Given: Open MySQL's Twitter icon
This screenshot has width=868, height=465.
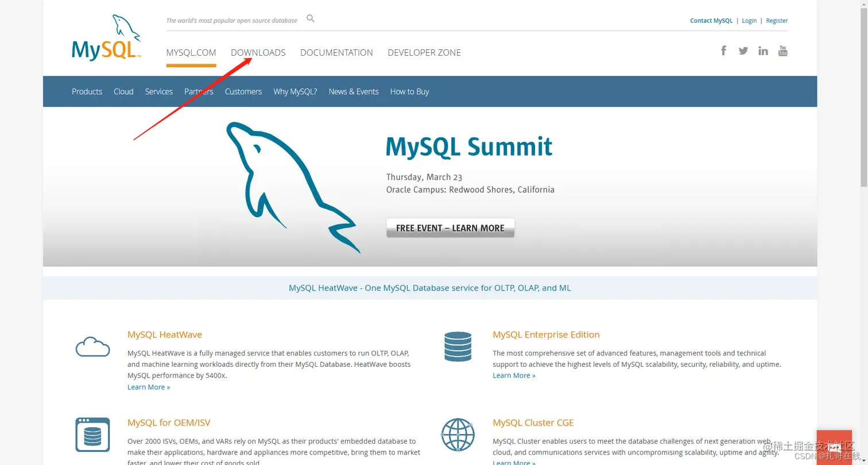Looking at the screenshot, I should pyautogui.click(x=743, y=51).
